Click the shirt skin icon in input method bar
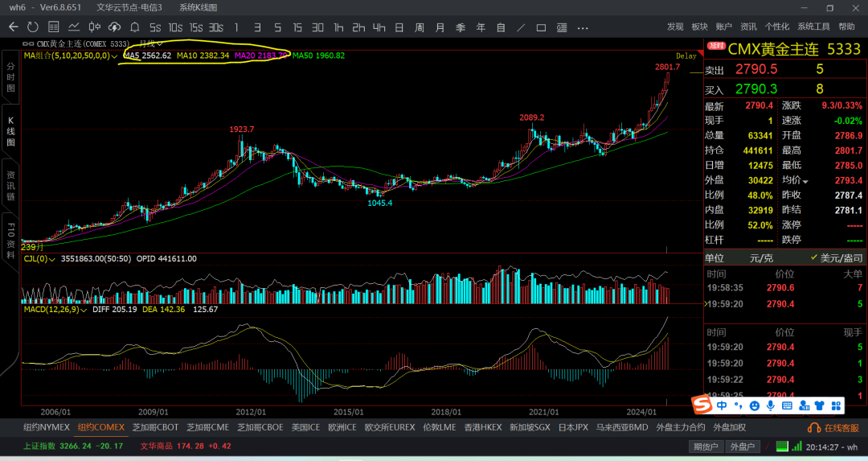Image resolution: width=868 pixels, height=461 pixels. pos(820,405)
